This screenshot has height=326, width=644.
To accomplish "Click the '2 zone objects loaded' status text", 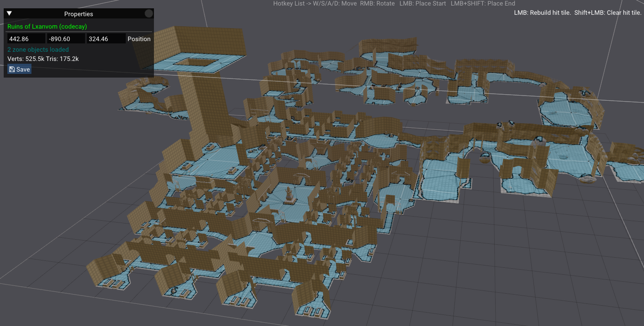I will tap(38, 49).
